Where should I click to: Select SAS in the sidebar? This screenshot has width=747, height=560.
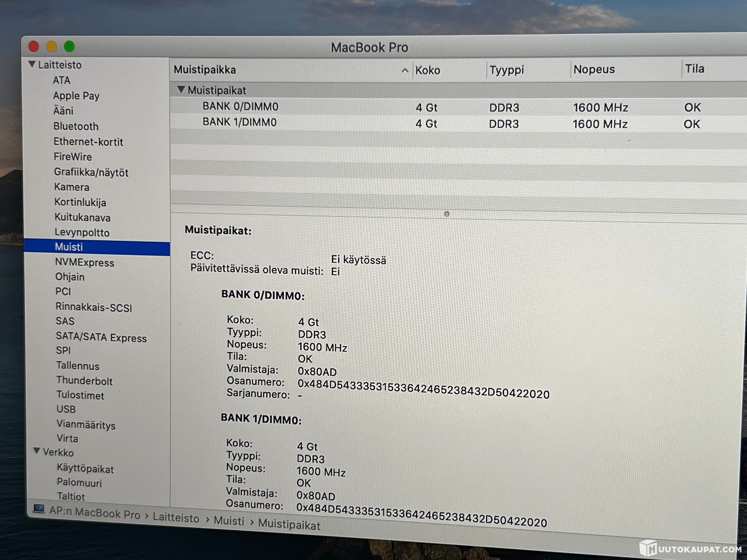point(65,321)
